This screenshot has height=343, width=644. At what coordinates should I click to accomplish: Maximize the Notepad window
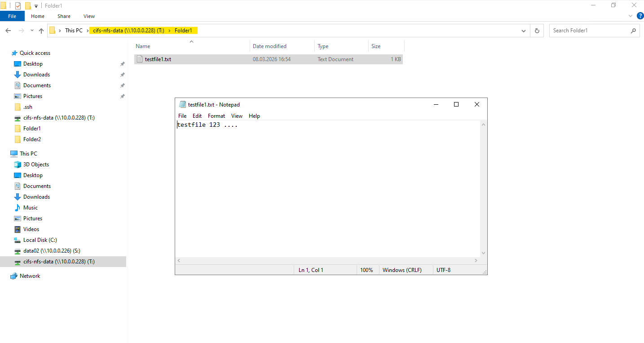pyautogui.click(x=456, y=104)
